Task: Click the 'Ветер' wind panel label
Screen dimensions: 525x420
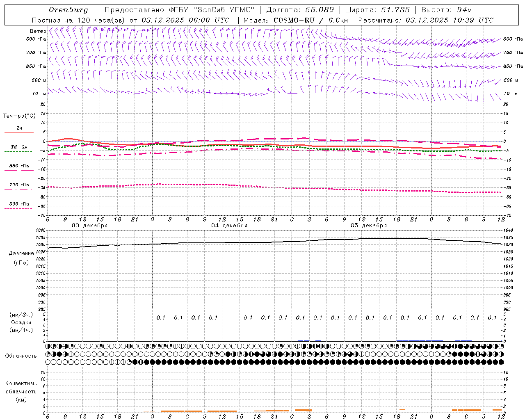Action: (x=38, y=31)
